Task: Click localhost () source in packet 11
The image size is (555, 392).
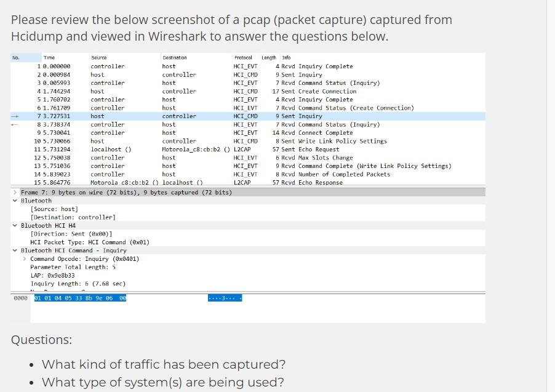Action: 111,150
